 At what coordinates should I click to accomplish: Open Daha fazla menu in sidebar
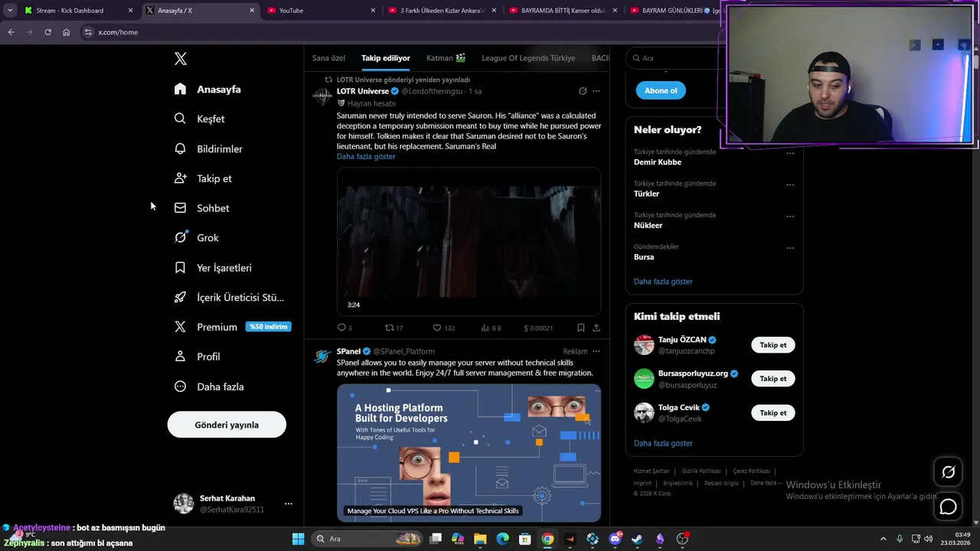[209, 386]
